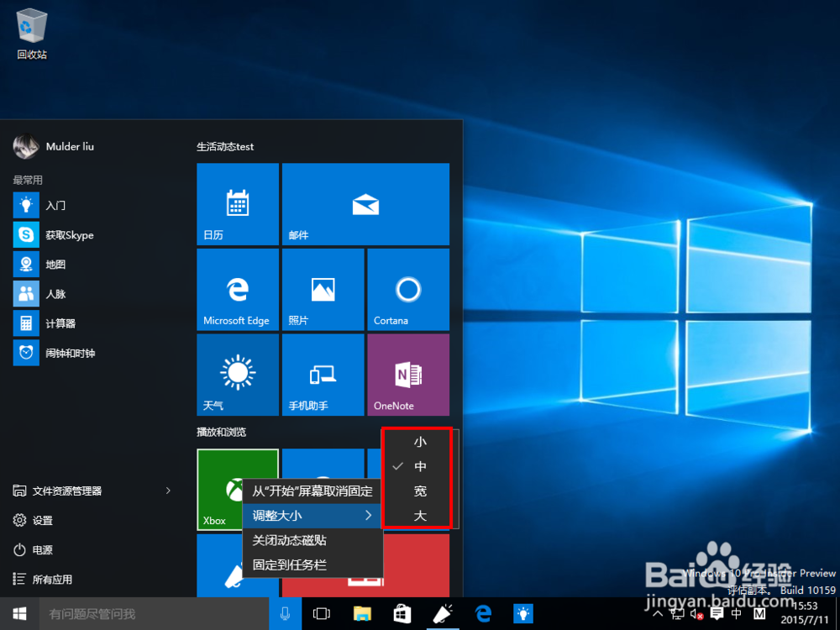Open the Action Center notifications icon
The height and width of the screenshot is (630, 840).
click(x=717, y=614)
